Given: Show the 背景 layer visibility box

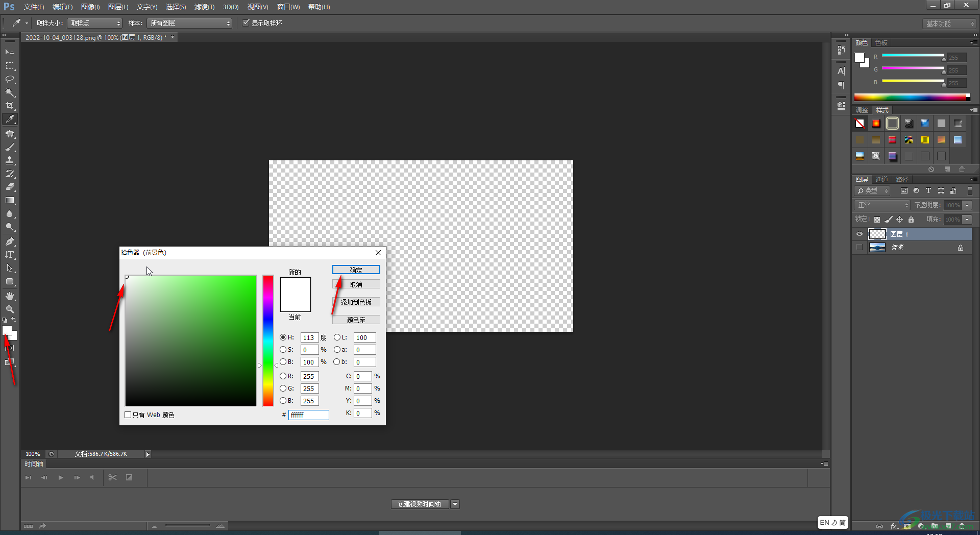Looking at the screenshot, I should pos(860,248).
